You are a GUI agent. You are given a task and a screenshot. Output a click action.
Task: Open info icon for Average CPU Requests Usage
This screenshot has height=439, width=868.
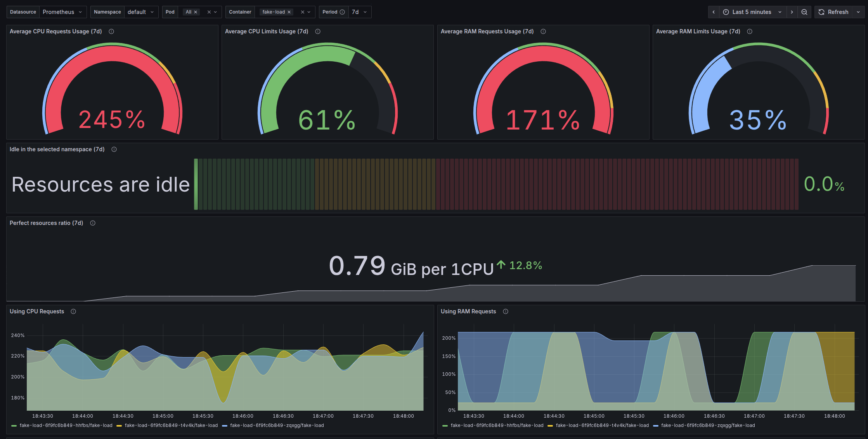pos(111,31)
